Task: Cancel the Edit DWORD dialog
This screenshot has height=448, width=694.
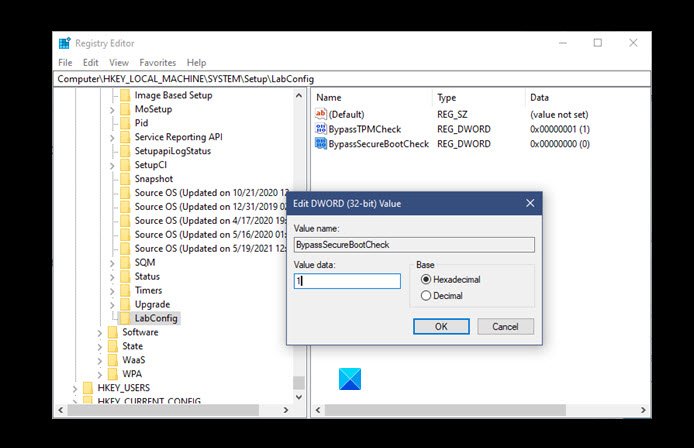Action: 505,327
